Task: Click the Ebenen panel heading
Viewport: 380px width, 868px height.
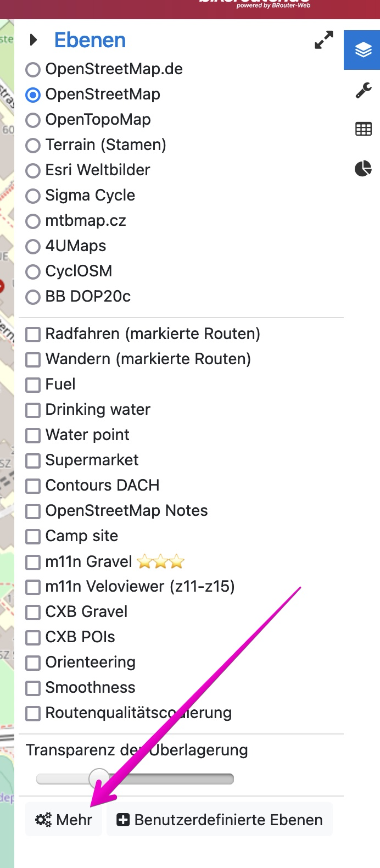Action: 90,40
